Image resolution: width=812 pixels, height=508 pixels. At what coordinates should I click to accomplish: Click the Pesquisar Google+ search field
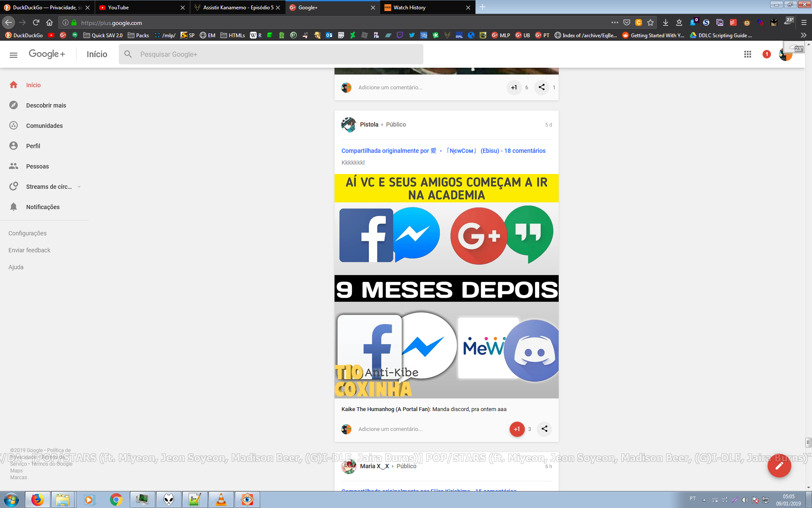(271, 54)
